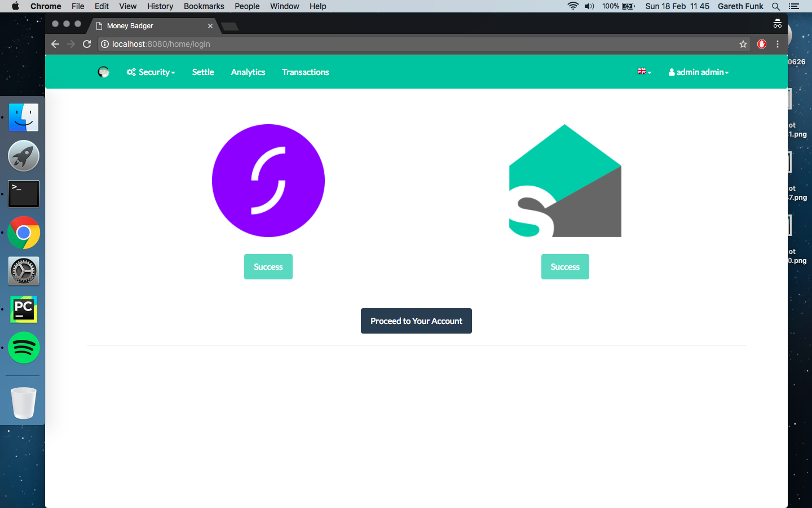Image resolution: width=812 pixels, height=508 pixels.
Task: Click the Wi-Fi status icon
Action: tap(573, 6)
